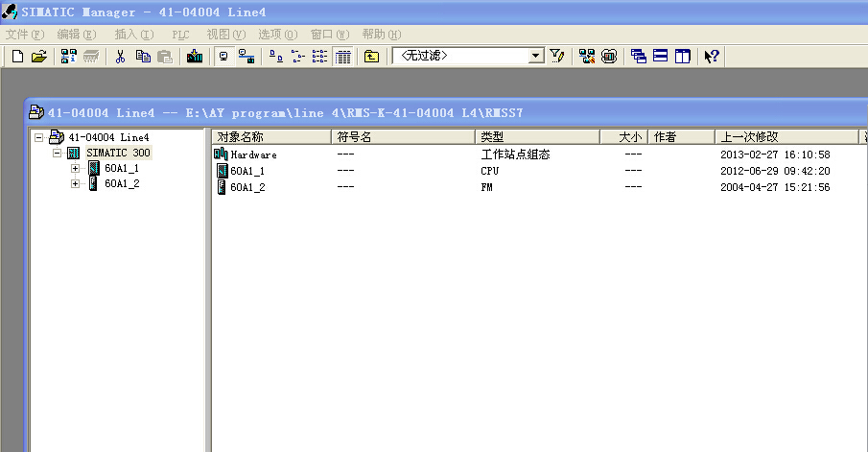Click the 60A1_1 CPU icon in tree
Screen dimensions: 868x452
pyautogui.click(x=94, y=168)
